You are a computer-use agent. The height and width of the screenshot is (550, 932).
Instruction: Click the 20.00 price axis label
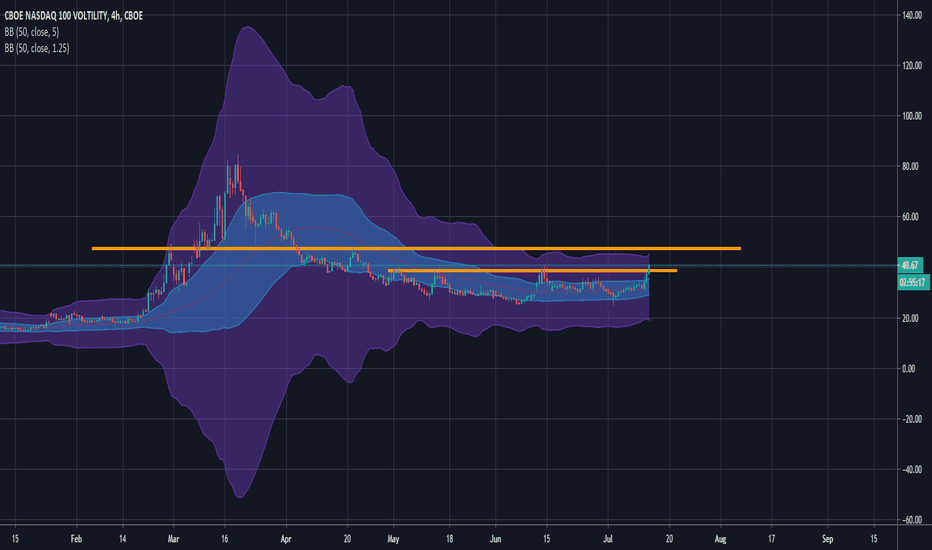[910, 318]
